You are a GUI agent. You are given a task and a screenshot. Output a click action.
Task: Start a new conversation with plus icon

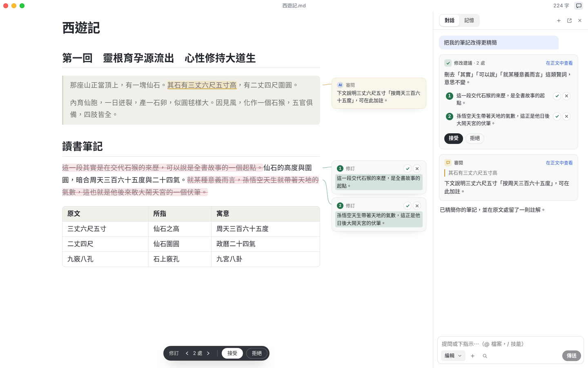coord(559,20)
